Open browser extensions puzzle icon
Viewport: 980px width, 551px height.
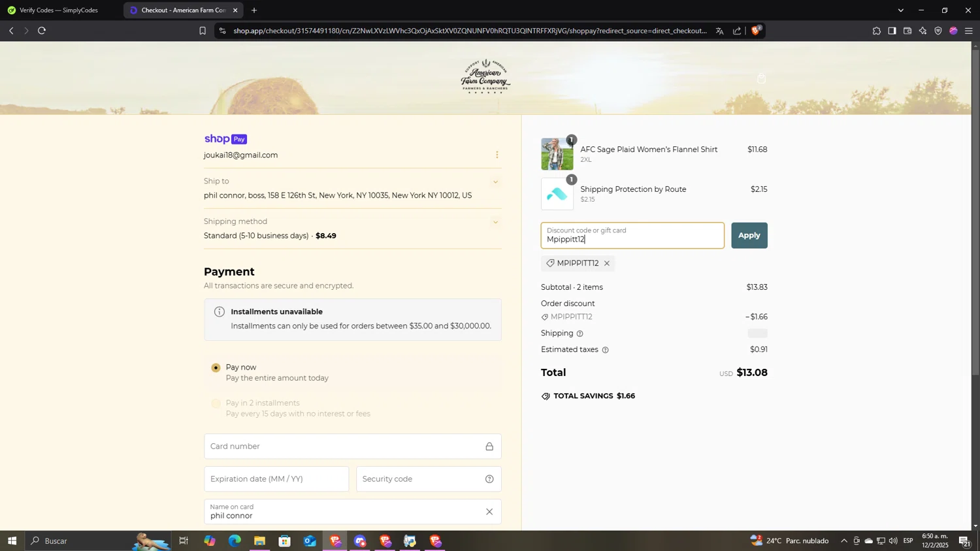[x=876, y=31]
